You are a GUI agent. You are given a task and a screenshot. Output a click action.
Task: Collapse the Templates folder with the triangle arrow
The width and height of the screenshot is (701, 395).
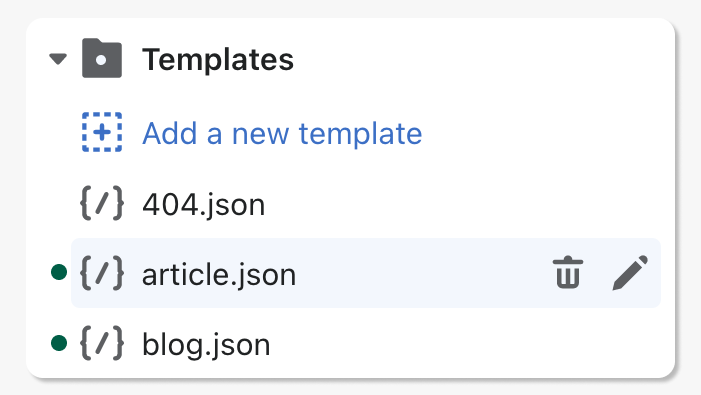pyautogui.click(x=58, y=59)
